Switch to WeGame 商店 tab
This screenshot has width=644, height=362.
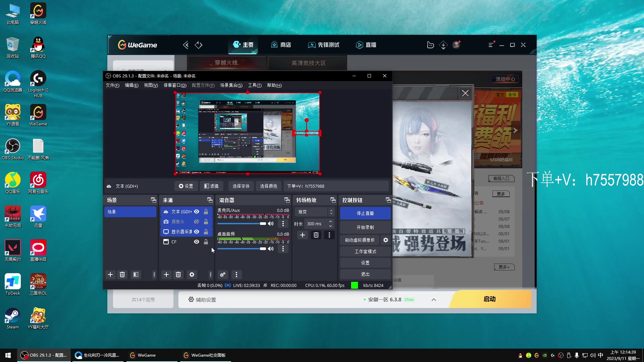tap(281, 45)
